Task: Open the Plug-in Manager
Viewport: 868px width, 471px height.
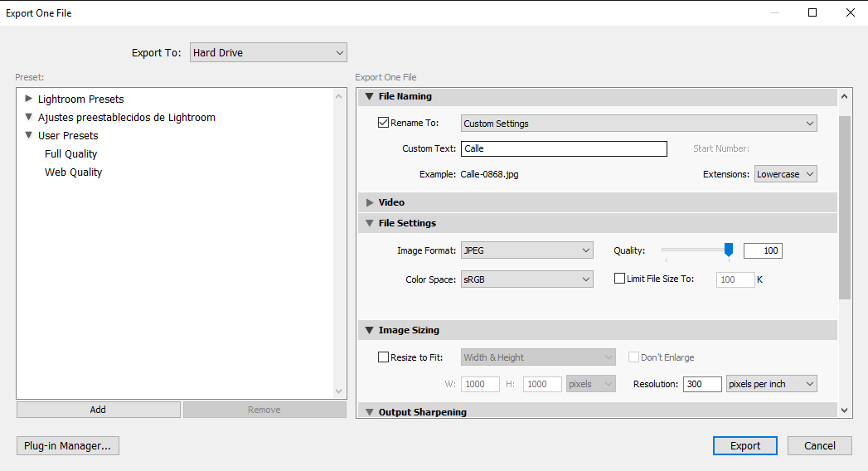Action: pyautogui.click(x=67, y=445)
